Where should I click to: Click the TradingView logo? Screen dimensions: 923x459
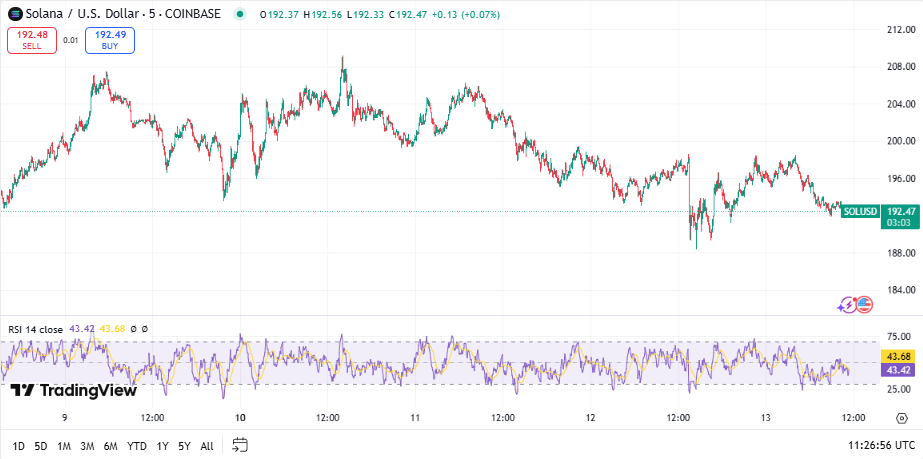[x=74, y=391]
